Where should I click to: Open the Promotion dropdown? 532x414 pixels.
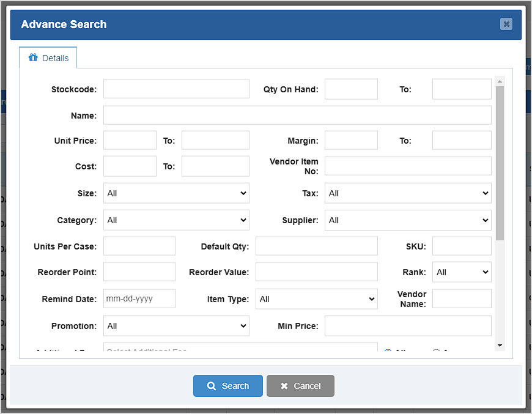[x=175, y=325]
